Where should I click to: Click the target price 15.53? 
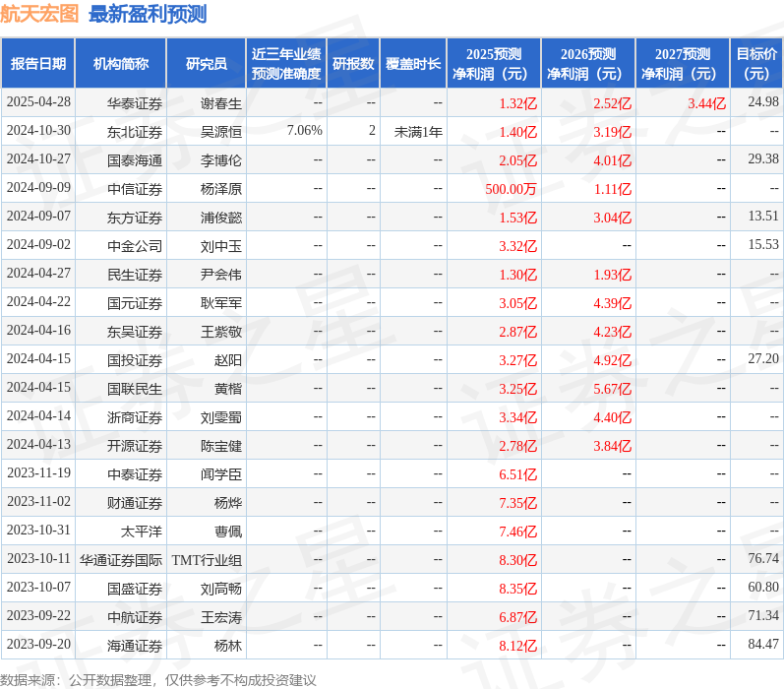tap(763, 245)
